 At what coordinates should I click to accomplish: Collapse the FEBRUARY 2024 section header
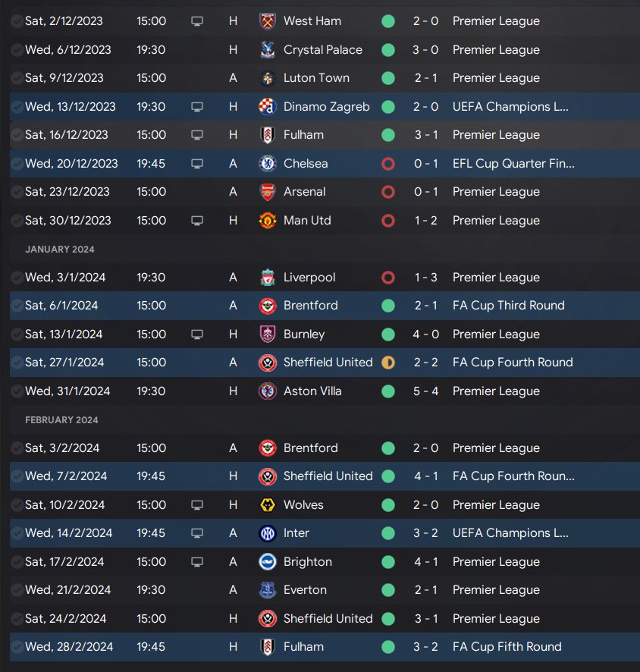click(62, 420)
